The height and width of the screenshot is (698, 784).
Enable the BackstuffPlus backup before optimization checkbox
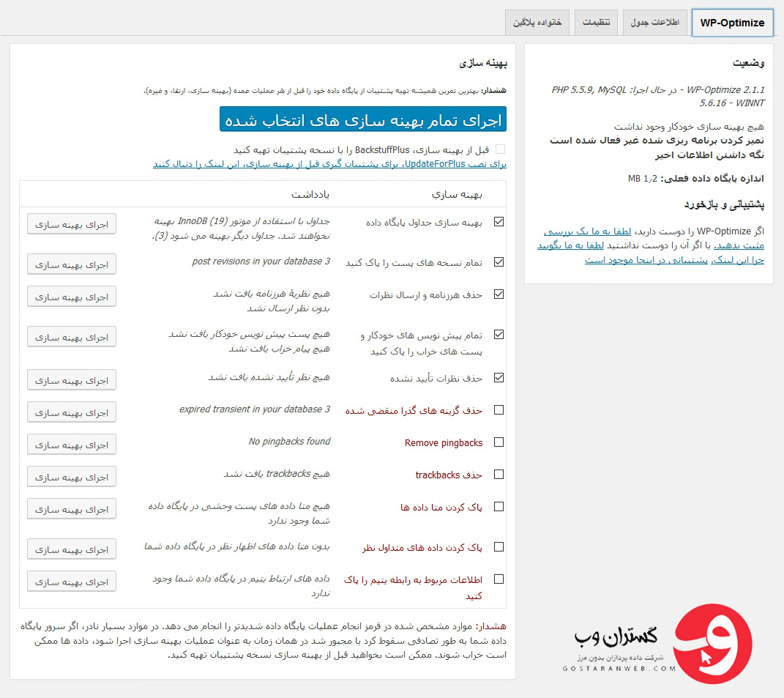(x=500, y=149)
